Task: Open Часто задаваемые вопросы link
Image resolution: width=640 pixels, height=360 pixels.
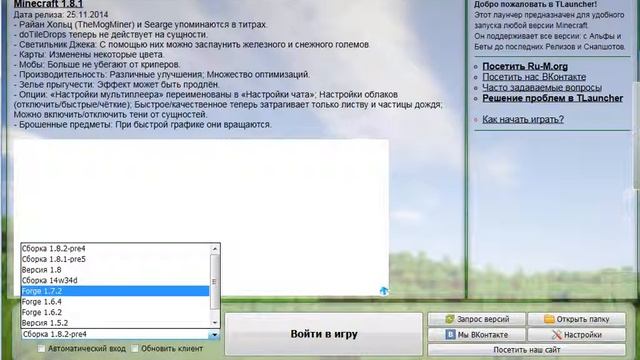Action: 542,87
